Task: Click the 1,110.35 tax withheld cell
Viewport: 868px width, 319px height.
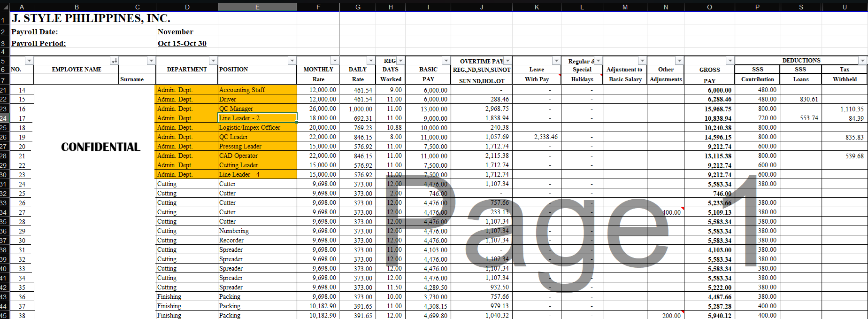Action: [x=845, y=109]
